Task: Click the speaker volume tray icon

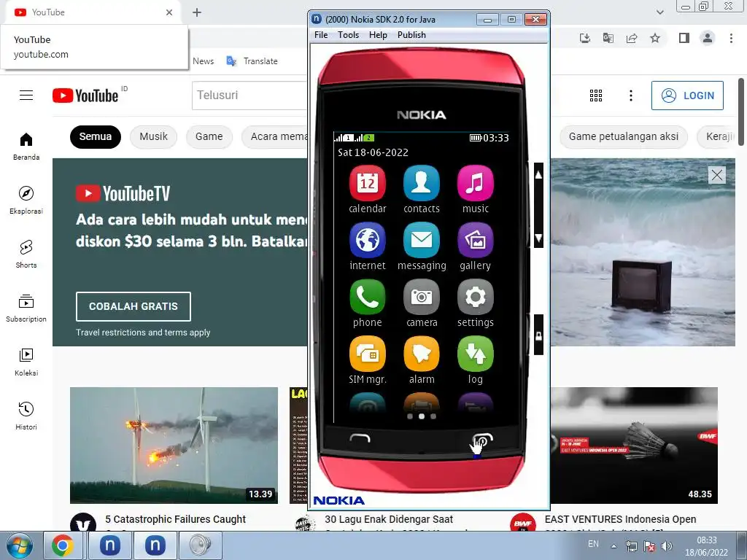Action: click(667, 546)
